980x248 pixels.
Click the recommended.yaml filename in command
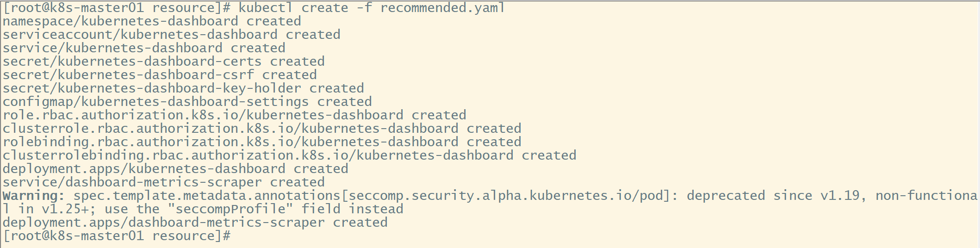click(442, 8)
